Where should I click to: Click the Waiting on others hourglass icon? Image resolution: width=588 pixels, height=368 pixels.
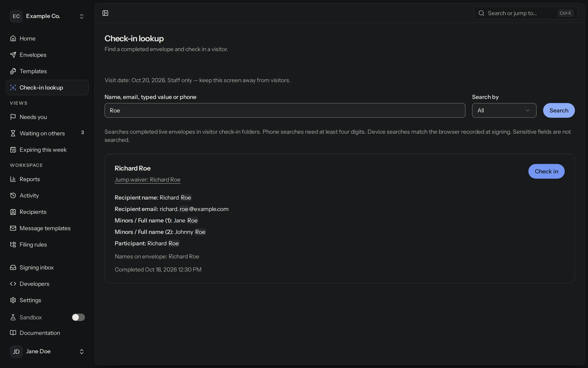[x=13, y=133]
